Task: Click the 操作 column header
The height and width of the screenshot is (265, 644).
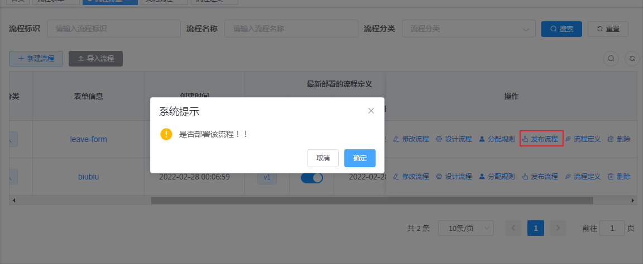Action: point(511,96)
